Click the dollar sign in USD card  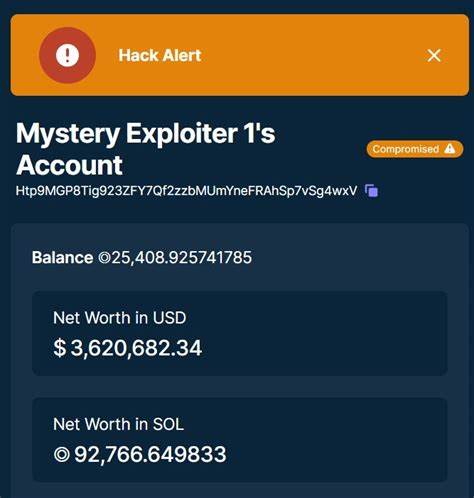(60, 348)
